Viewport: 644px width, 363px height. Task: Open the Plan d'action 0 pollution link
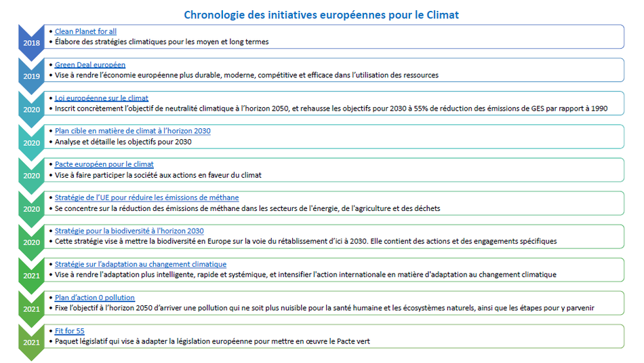[x=94, y=297]
